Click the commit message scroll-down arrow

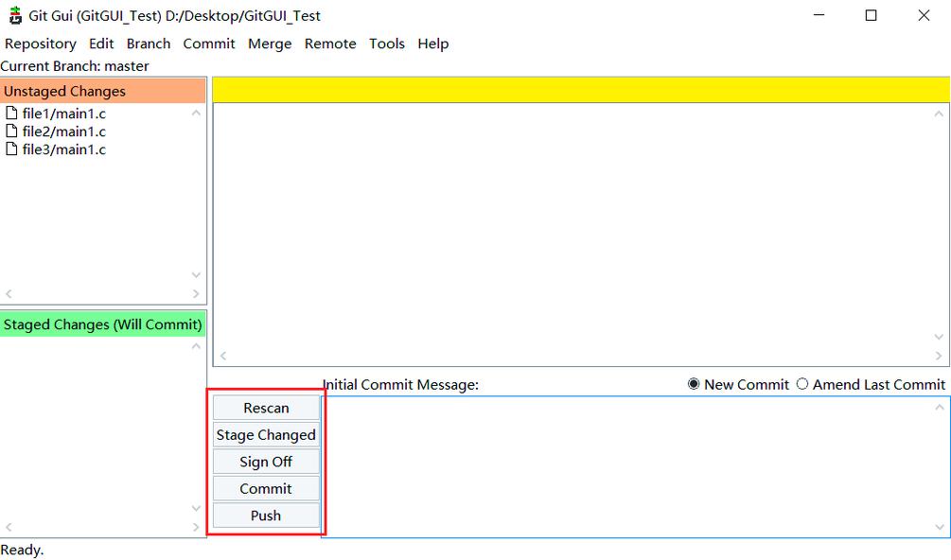click(940, 527)
